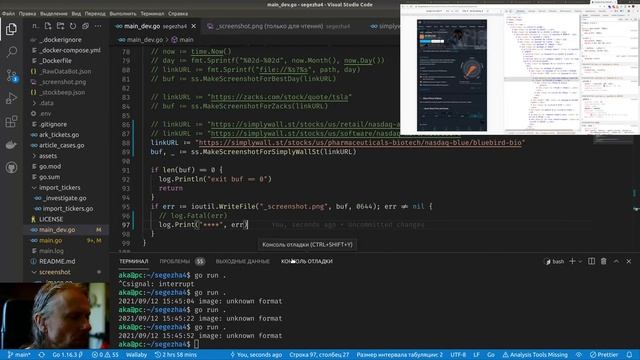Viewport: 640px width, 360px height.
Task: Refresh the Explorer file tree
Action: tap(73, 26)
